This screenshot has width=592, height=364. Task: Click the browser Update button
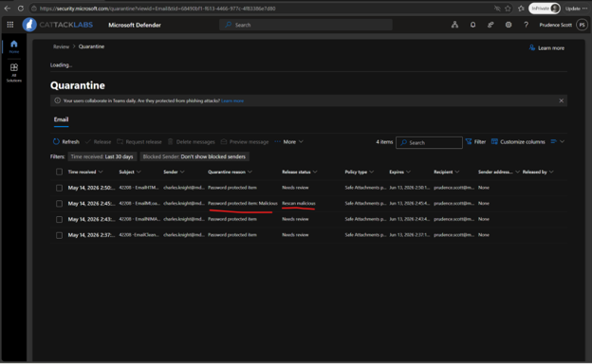(576, 9)
